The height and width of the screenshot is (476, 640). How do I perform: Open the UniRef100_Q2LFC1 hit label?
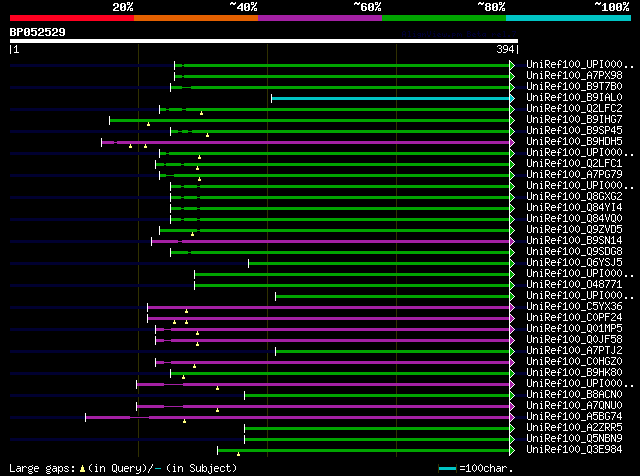click(x=574, y=164)
